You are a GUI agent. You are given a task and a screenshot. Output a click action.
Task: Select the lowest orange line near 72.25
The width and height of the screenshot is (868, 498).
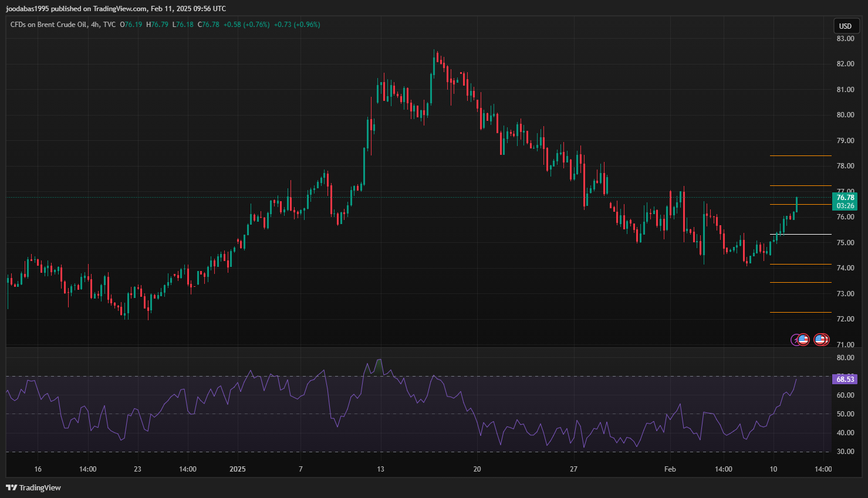[801, 312]
